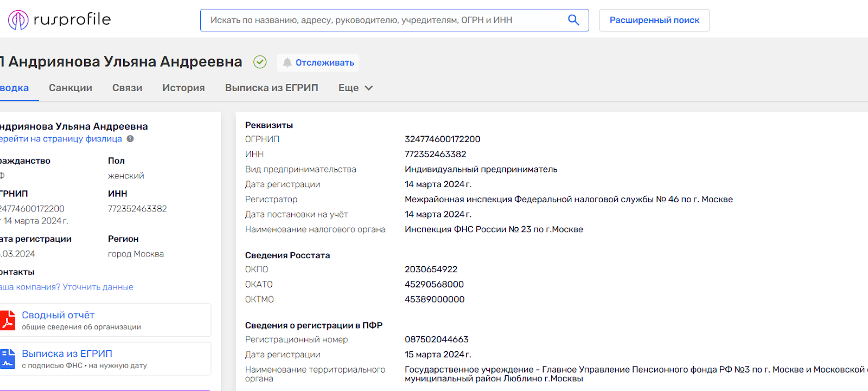Screen dimensions: 868x391
Task: Expand the Еще dropdown chevron
Action: 369,88
